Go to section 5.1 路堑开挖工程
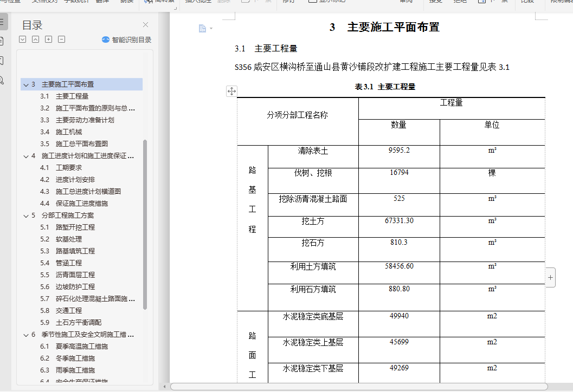This screenshot has height=392, width=573. [x=68, y=227]
